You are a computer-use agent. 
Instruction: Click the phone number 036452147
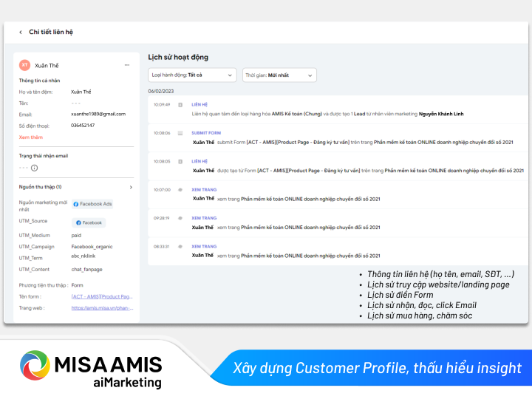pos(83,125)
